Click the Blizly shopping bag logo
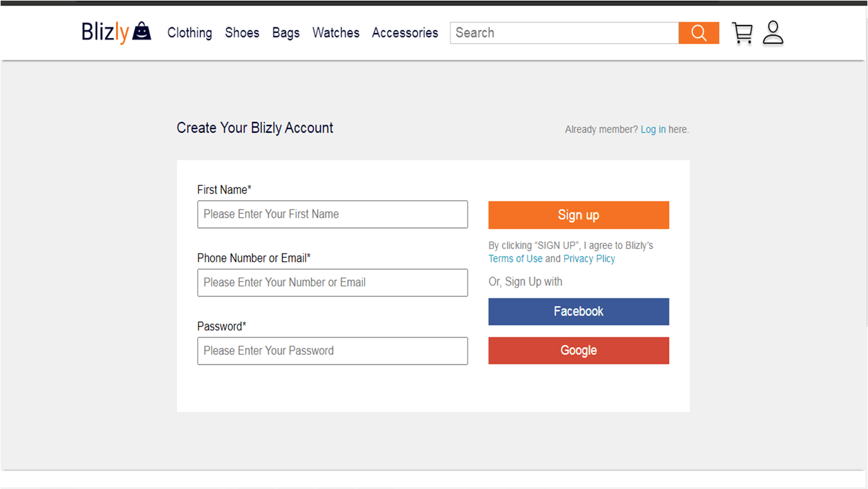868x489 pixels. [x=116, y=32]
